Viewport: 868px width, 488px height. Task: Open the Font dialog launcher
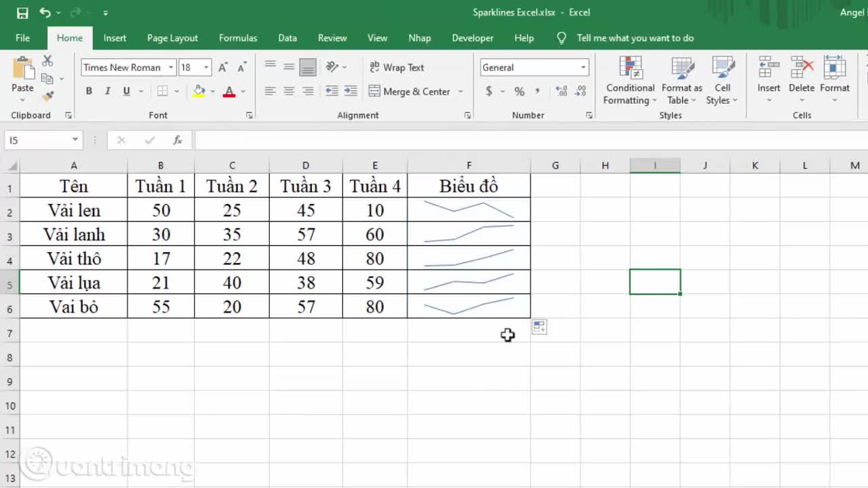click(x=250, y=115)
